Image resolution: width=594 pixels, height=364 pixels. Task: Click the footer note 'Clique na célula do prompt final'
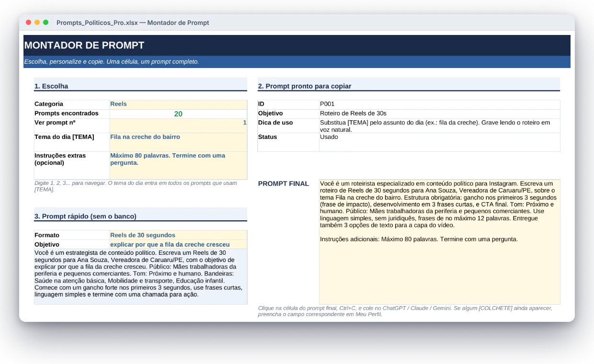(405, 311)
